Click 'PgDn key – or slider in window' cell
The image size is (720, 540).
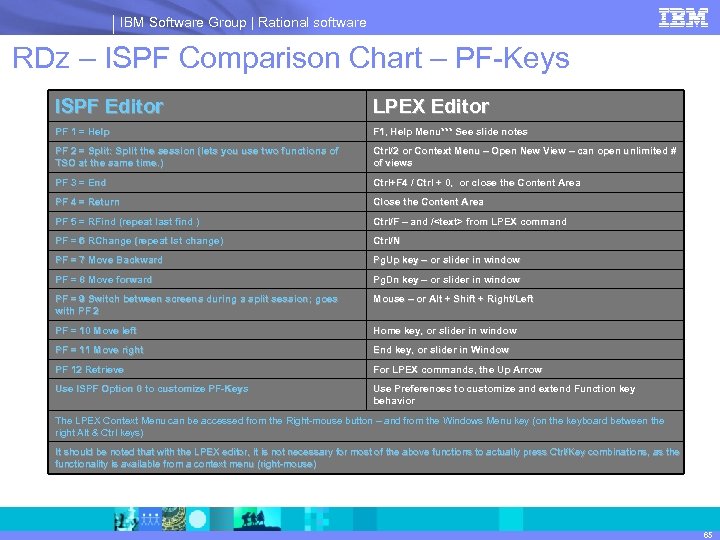click(x=525, y=280)
